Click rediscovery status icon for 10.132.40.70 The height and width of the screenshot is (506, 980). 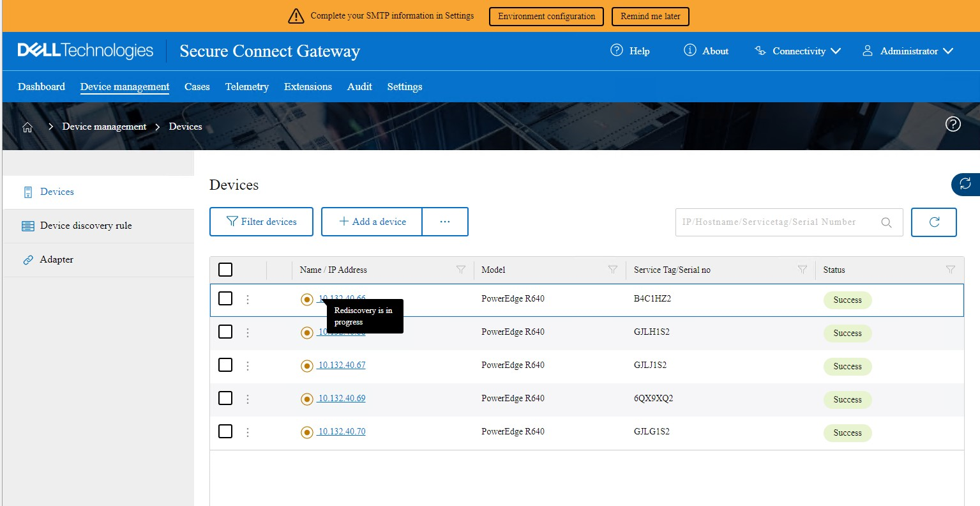click(307, 433)
